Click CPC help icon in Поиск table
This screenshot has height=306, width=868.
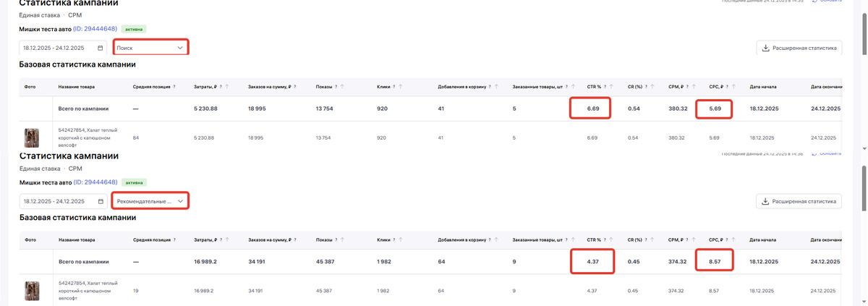click(x=726, y=86)
